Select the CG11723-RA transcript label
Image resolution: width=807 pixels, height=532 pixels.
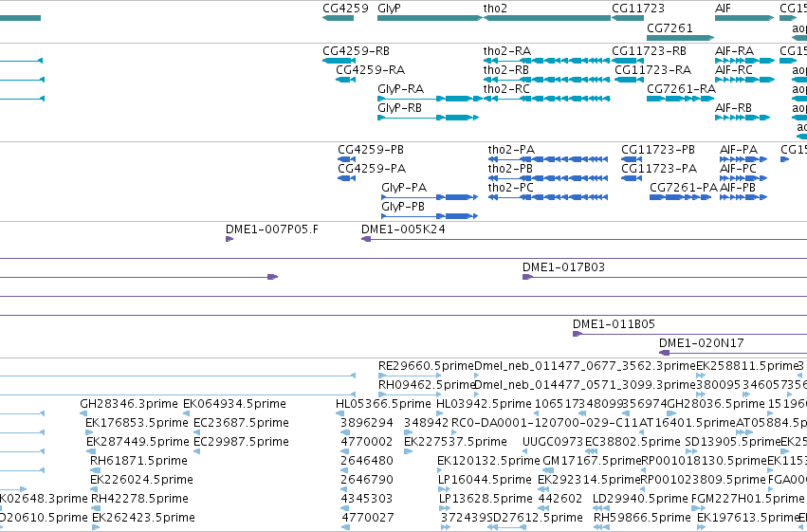pos(652,70)
